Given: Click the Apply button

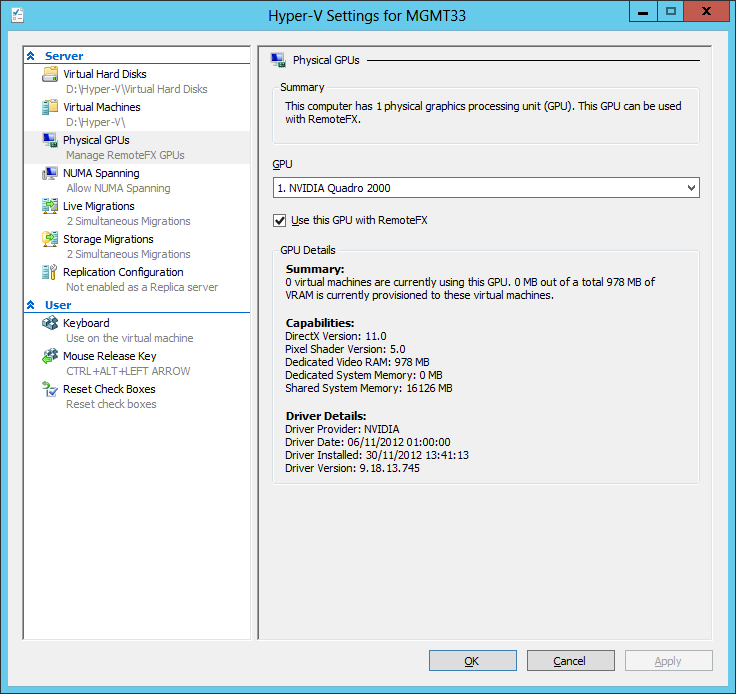Looking at the screenshot, I should coord(668,661).
